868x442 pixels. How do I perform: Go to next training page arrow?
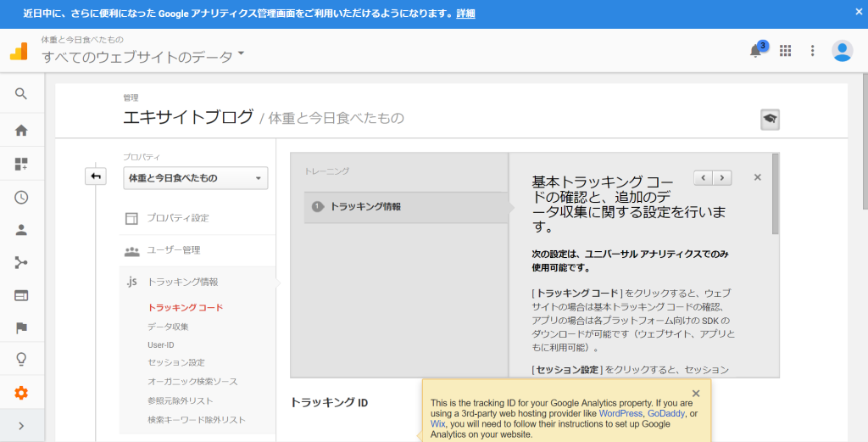(x=722, y=178)
